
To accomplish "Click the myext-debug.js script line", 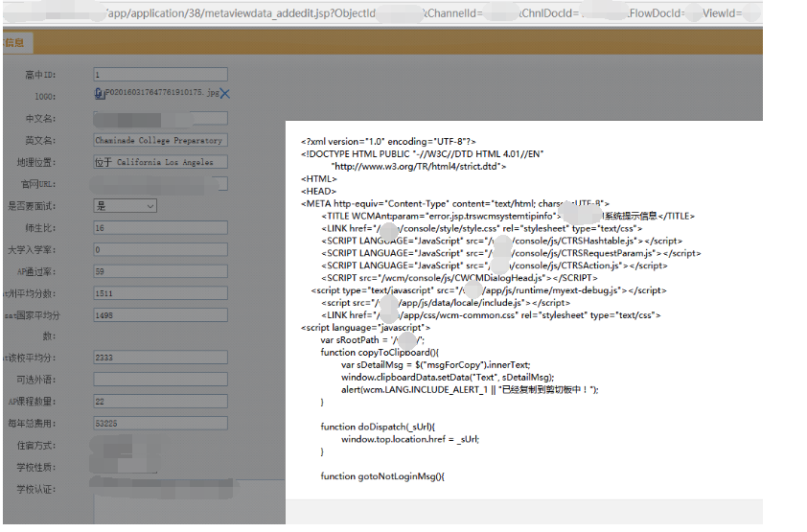I will 489,290.
